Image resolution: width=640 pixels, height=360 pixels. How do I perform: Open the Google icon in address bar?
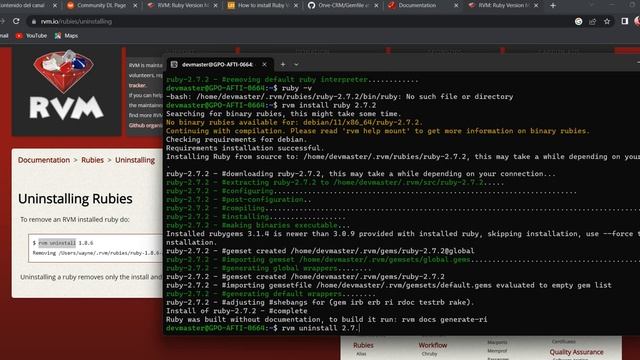[x=578, y=21]
